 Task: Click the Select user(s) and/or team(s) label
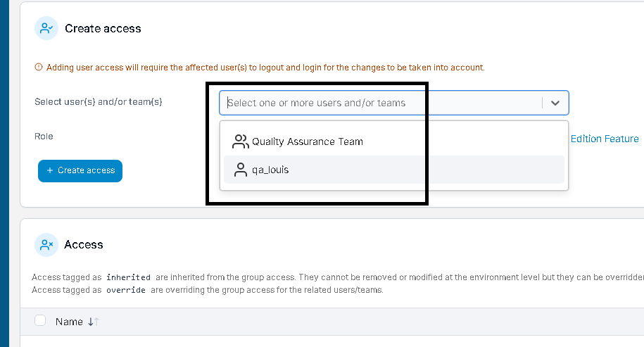[x=99, y=101]
